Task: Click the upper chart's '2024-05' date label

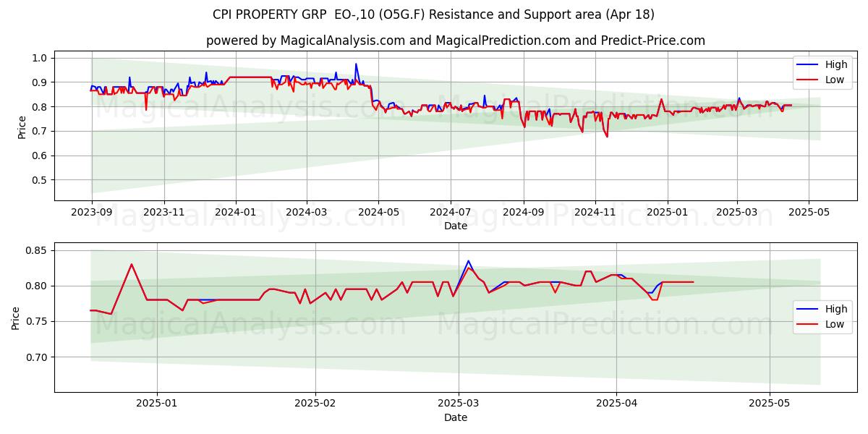Action: click(x=379, y=213)
